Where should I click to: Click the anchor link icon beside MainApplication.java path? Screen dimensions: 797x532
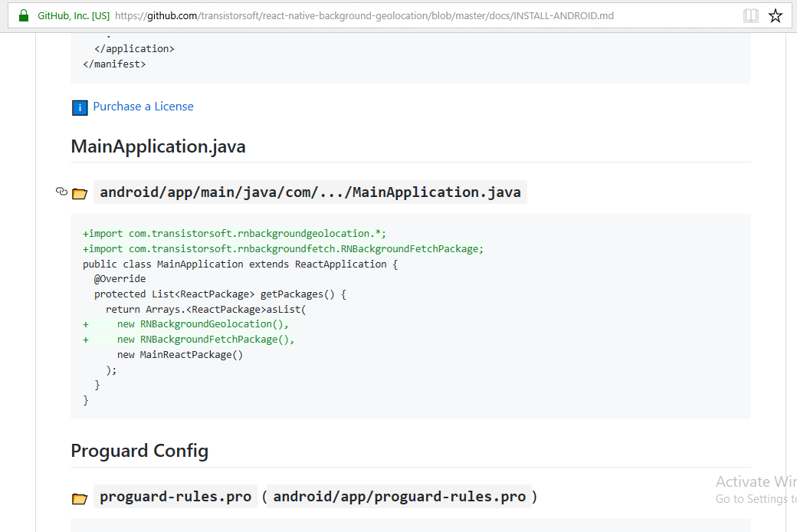pyautogui.click(x=61, y=192)
